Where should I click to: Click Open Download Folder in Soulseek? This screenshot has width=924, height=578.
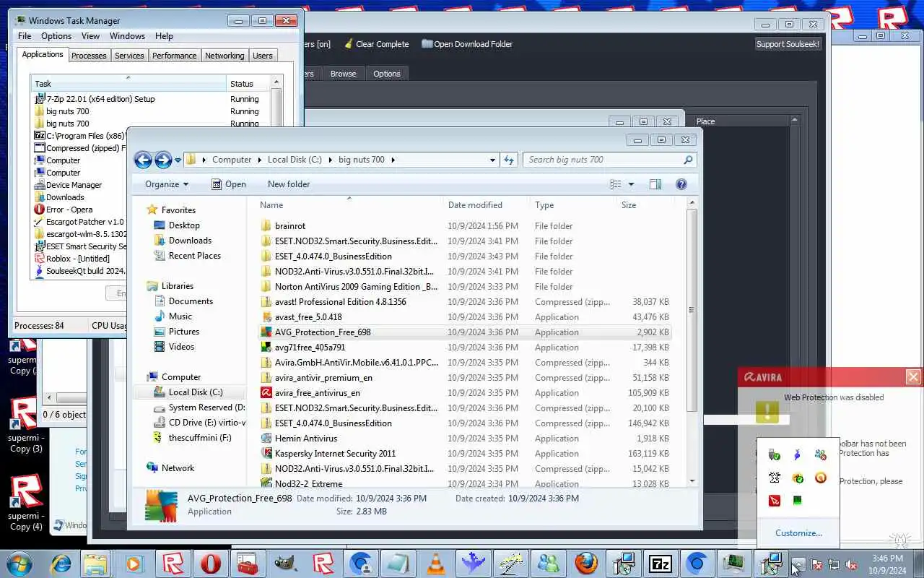467,44
